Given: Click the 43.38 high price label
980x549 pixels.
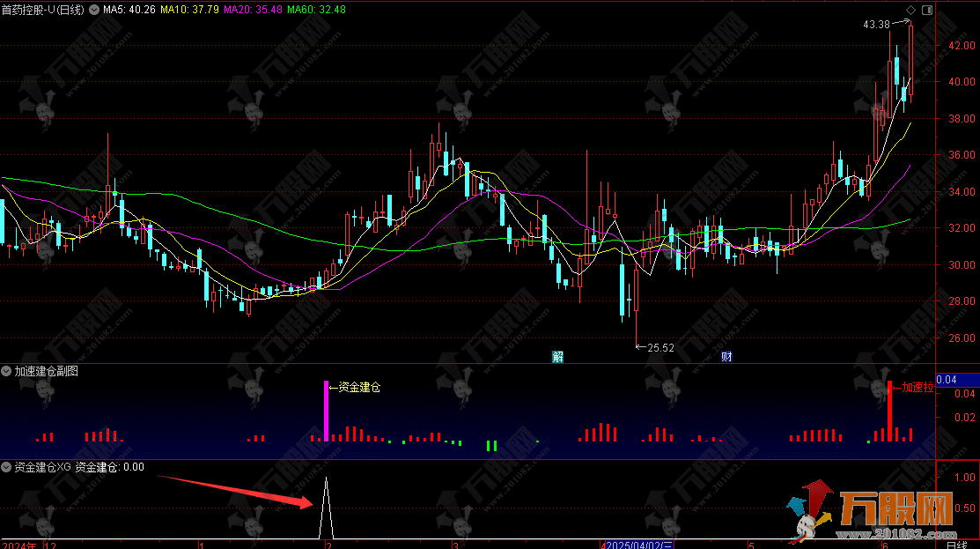Looking at the screenshot, I should tap(877, 25).
